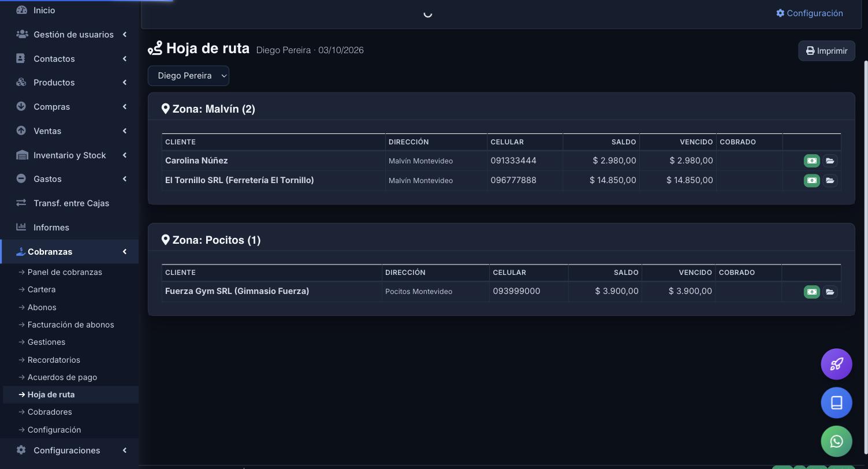Expand the Gastos menu chevron
Image resolution: width=868 pixels, height=469 pixels.
[x=124, y=178]
